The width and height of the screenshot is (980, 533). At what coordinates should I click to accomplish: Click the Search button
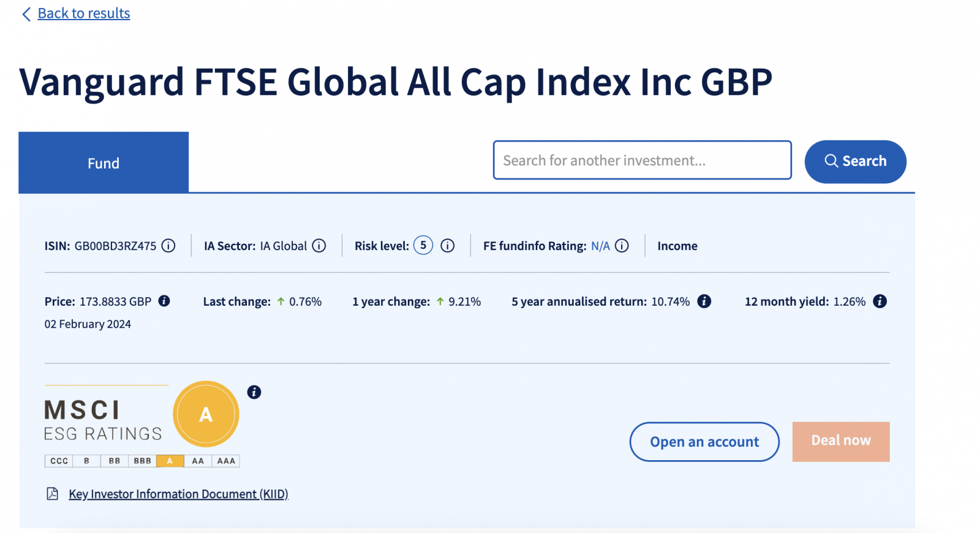click(855, 161)
